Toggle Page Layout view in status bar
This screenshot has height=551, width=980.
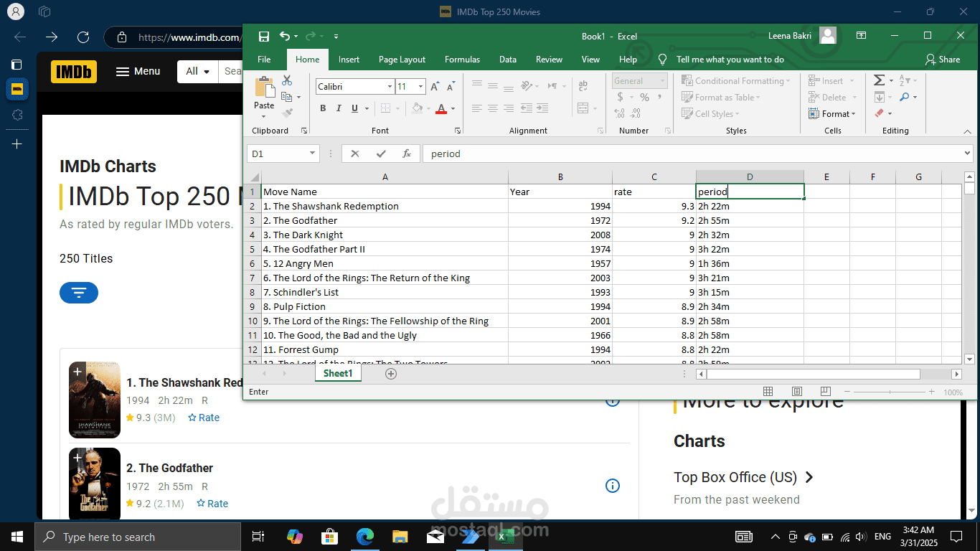click(796, 390)
